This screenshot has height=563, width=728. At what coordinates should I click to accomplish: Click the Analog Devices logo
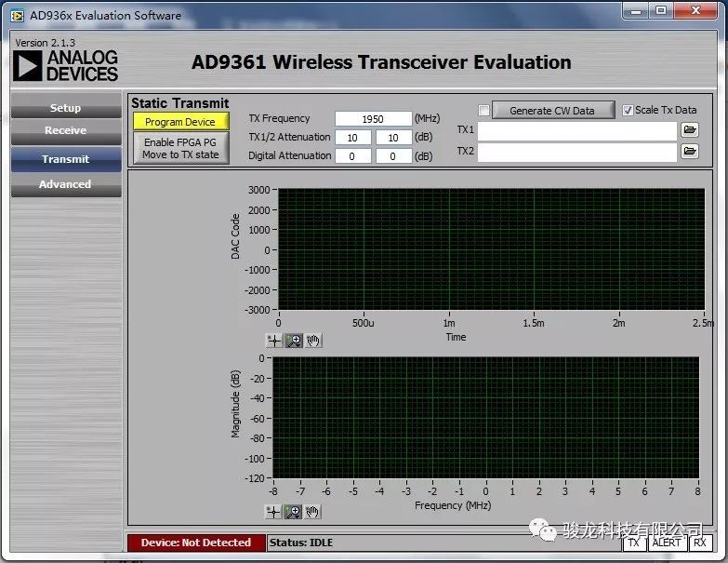(66, 65)
